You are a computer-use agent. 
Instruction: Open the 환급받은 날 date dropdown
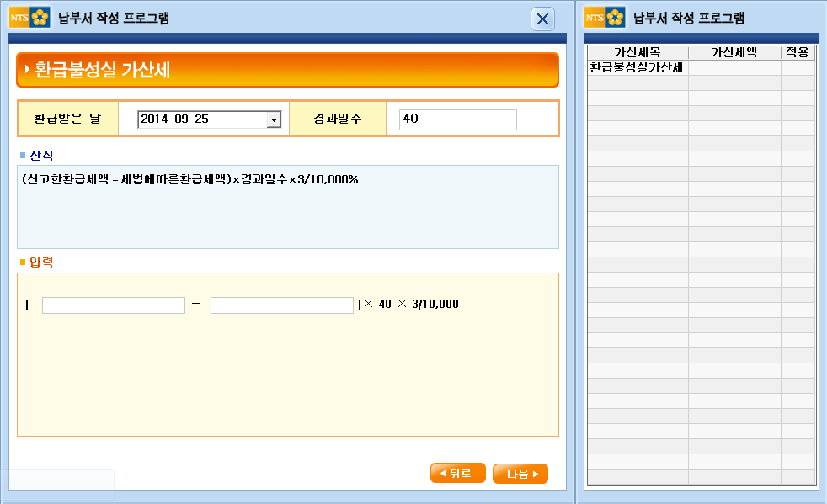[274, 119]
